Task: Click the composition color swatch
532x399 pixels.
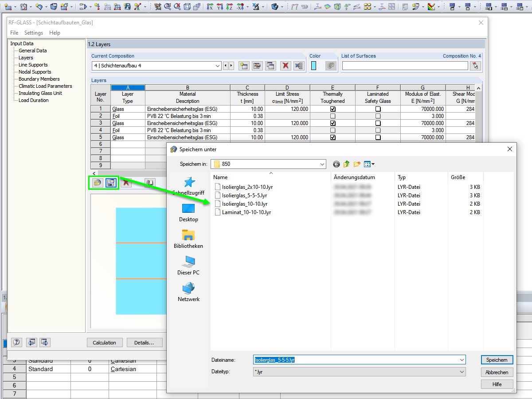Action: click(x=315, y=65)
